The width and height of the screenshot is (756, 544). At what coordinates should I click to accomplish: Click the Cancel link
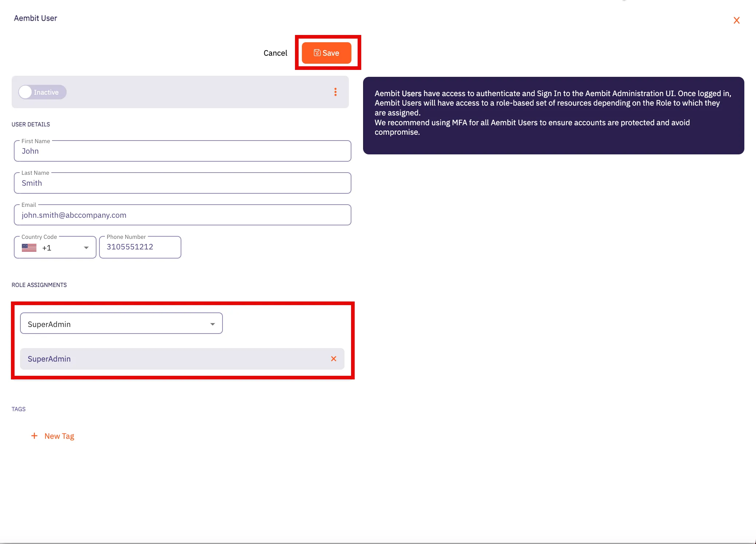275,53
